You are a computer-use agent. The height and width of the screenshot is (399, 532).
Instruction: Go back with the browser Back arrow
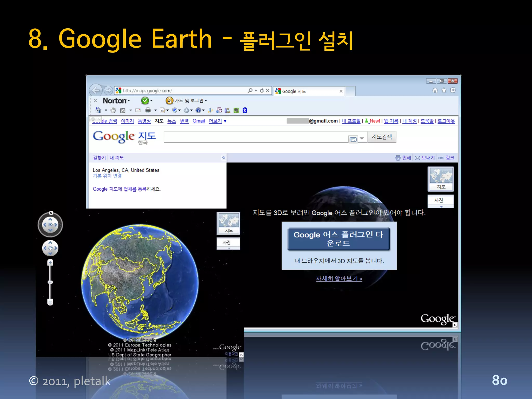[96, 90]
